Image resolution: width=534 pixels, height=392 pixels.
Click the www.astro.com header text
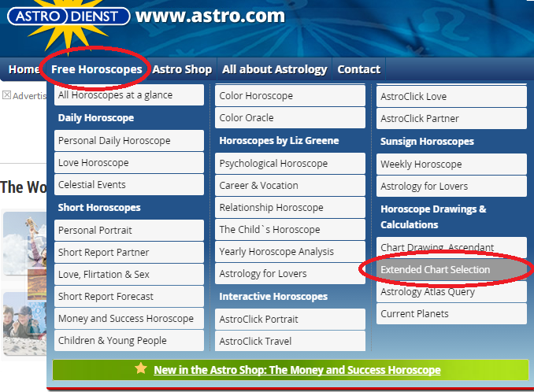[x=210, y=16]
